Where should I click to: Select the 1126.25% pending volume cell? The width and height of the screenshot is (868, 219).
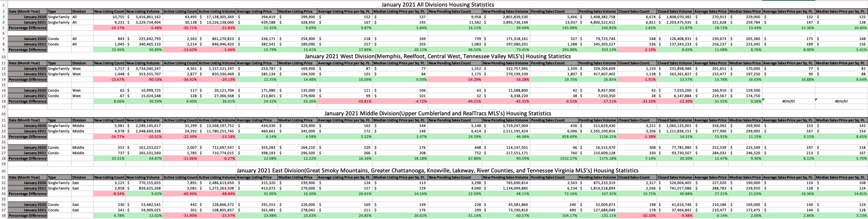pyautogui.click(x=598, y=137)
